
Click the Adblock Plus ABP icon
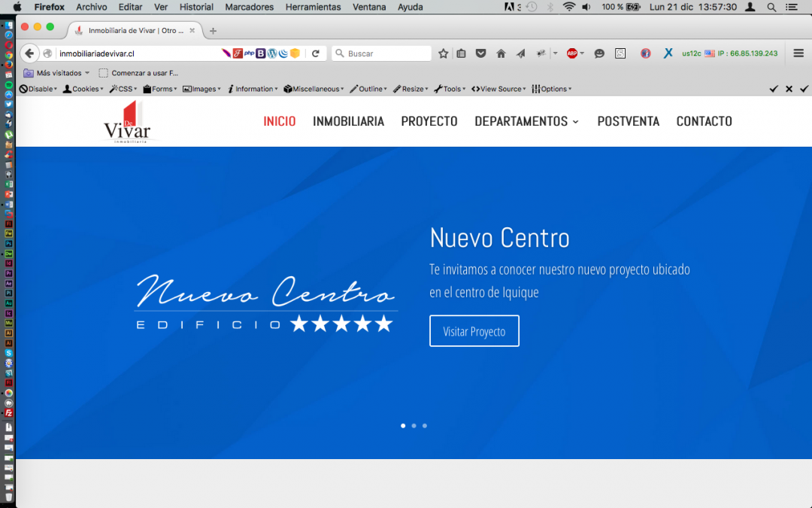572,53
